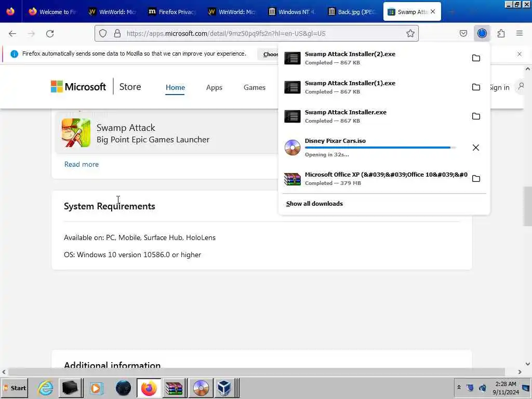Click the horizontal scrollbar at page bottom
532x399 pixels.
257,372
